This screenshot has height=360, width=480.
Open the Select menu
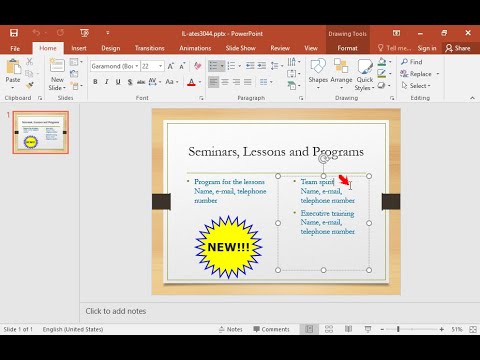[x=416, y=86]
